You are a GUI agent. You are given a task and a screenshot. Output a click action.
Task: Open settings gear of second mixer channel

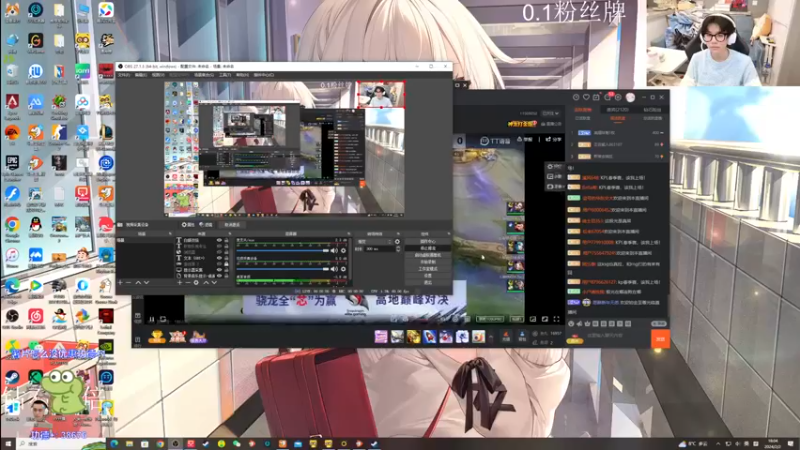343,269
